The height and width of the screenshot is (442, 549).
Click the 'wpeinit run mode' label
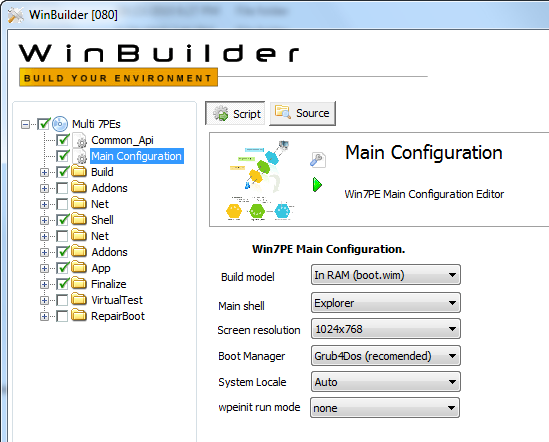pos(259,407)
